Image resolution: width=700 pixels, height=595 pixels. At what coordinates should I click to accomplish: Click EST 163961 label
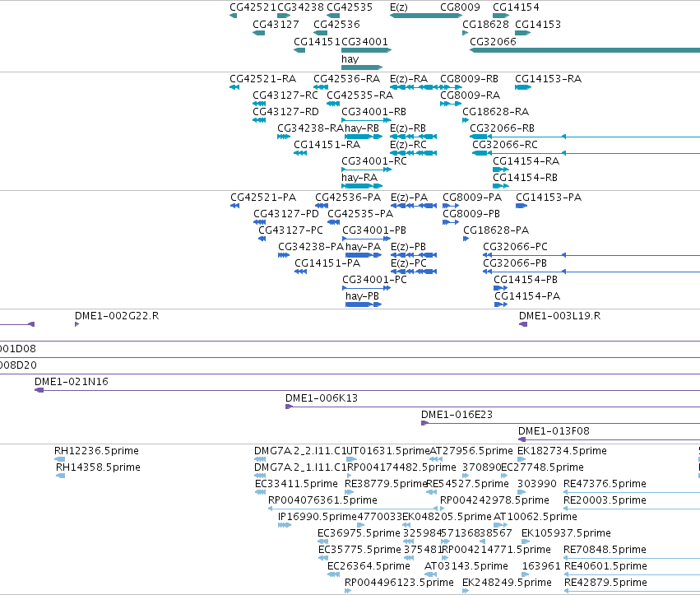(541, 566)
